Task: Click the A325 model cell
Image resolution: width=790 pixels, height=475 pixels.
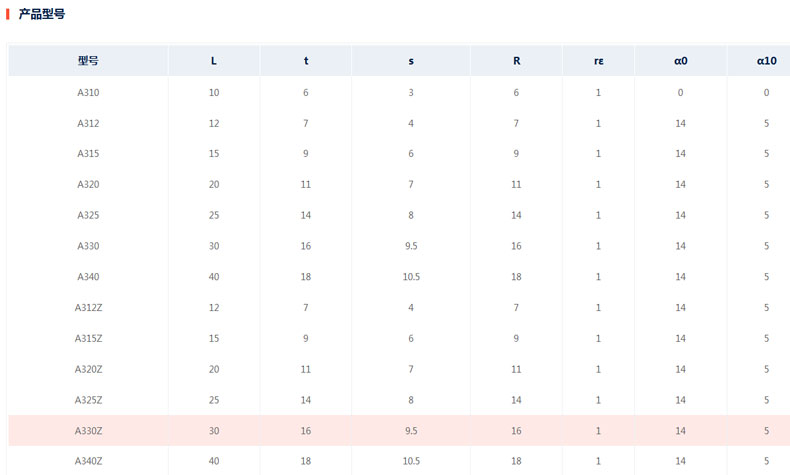Action: point(88,216)
